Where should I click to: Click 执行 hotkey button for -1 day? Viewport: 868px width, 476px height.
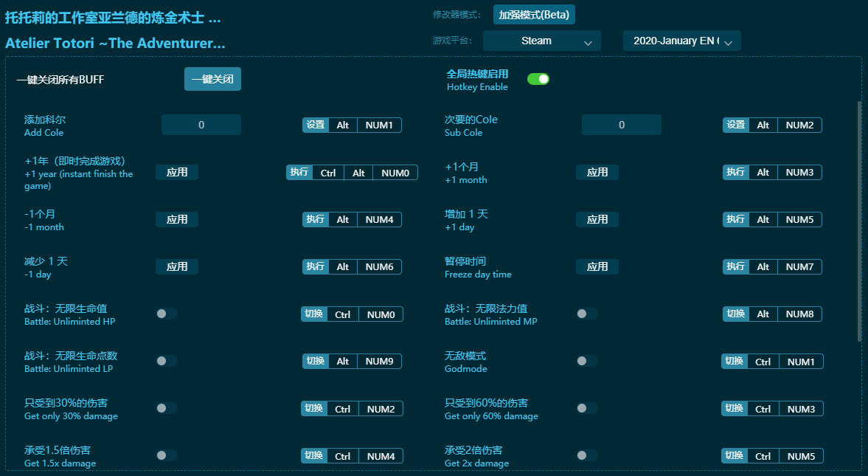[316, 266]
